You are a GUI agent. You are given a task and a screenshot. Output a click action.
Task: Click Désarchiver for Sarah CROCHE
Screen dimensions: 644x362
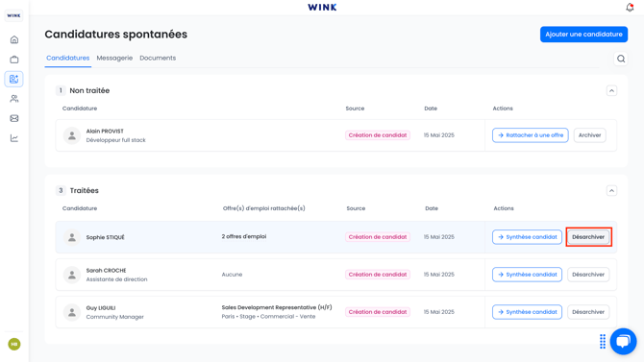pyautogui.click(x=588, y=275)
